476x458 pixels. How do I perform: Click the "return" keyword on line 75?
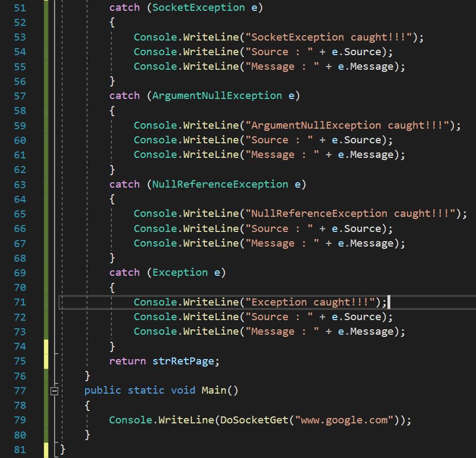tap(128, 361)
